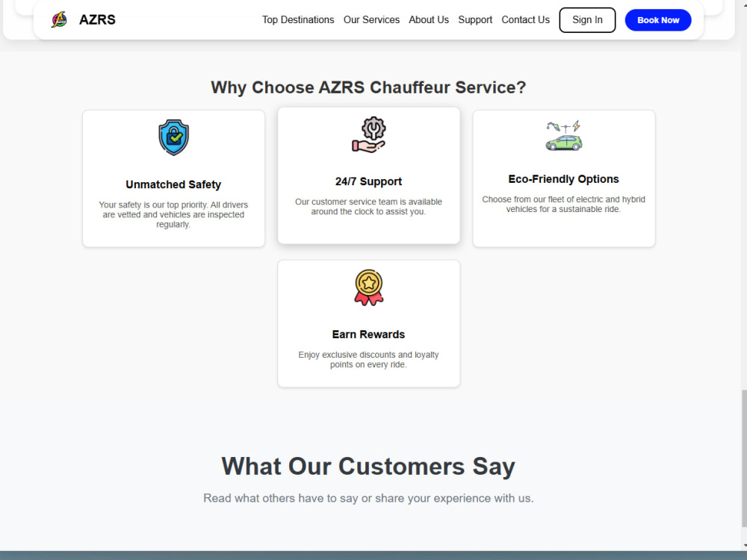Image resolution: width=747 pixels, height=560 pixels.
Task: Open the Top Destinations menu item
Action: pos(298,20)
